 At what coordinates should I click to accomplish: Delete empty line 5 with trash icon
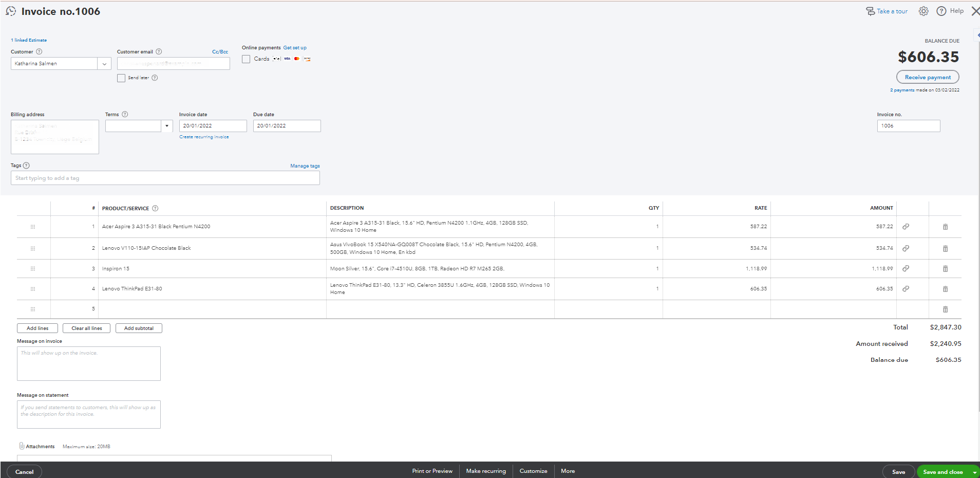(945, 309)
